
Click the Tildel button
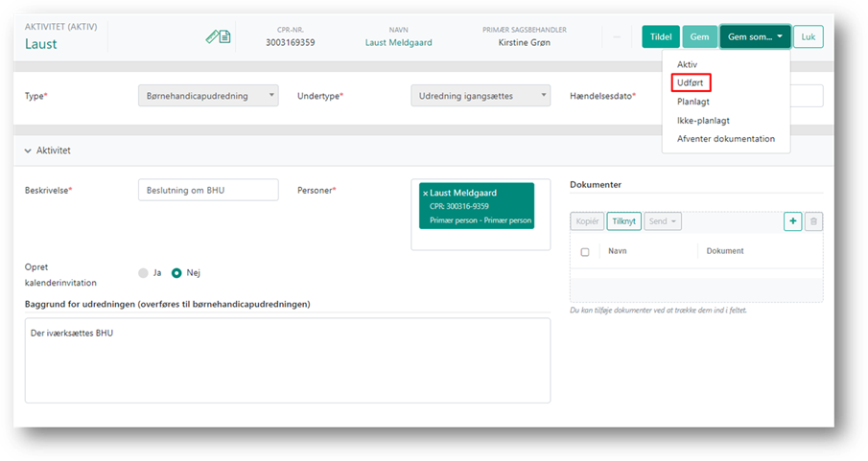pos(661,37)
